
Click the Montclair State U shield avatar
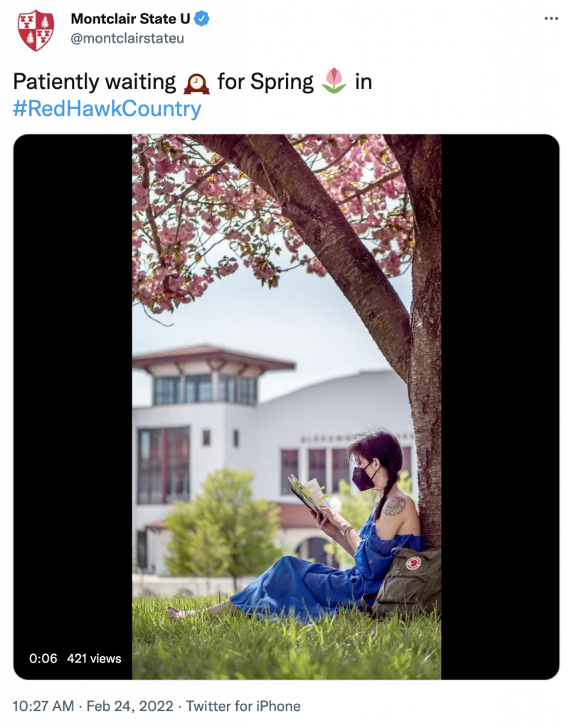36,30
